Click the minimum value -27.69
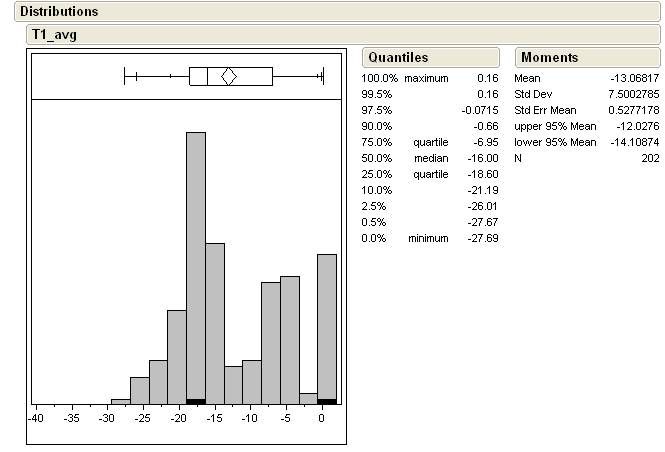 pos(484,238)
